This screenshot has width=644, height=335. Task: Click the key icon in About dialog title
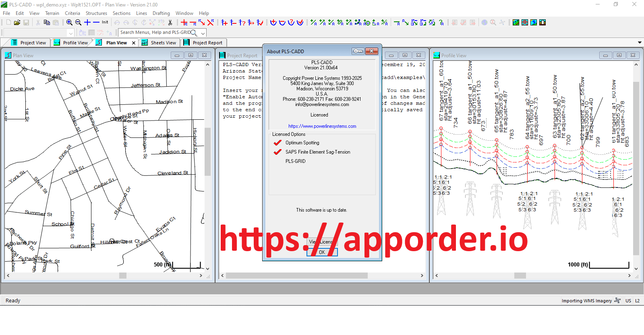pos(358,51)
